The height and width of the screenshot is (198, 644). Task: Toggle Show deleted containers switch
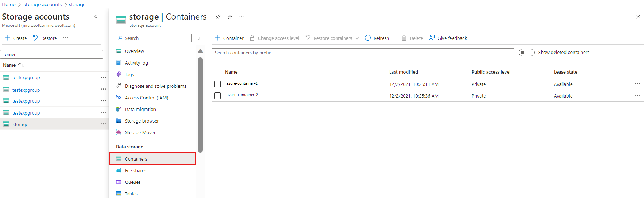[x=526, y=53]
